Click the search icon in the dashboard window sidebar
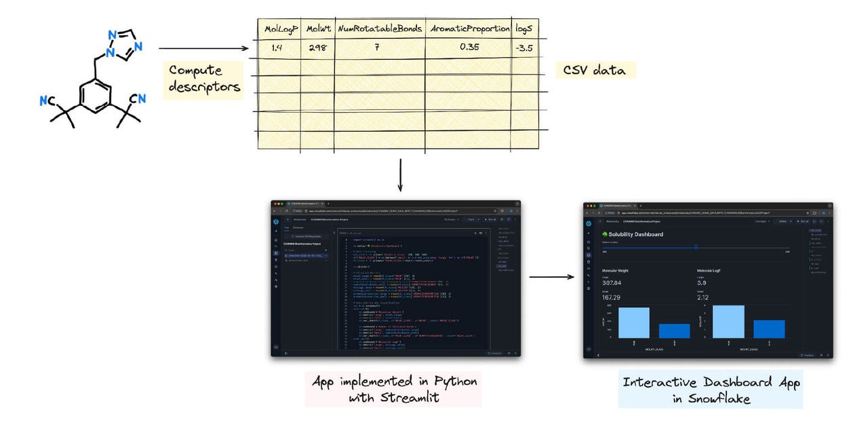This screenshot has height=425, width=868. click(588, 248)
